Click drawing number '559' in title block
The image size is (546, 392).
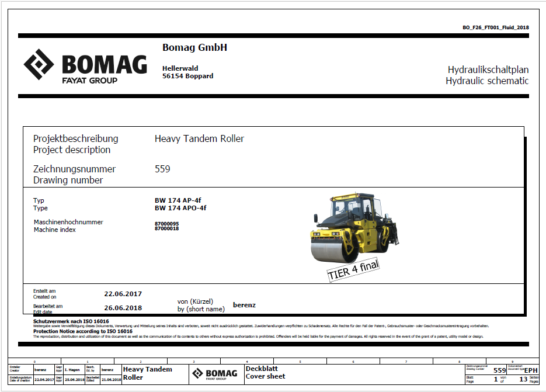[x=499, y=370]
